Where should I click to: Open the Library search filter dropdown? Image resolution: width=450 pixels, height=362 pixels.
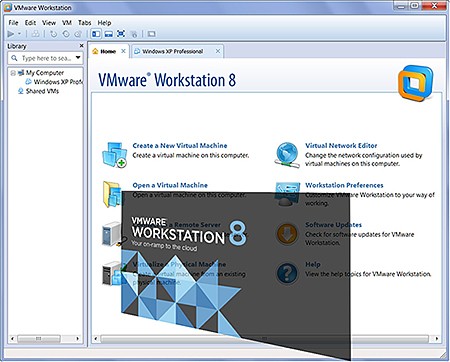(78, 58)
